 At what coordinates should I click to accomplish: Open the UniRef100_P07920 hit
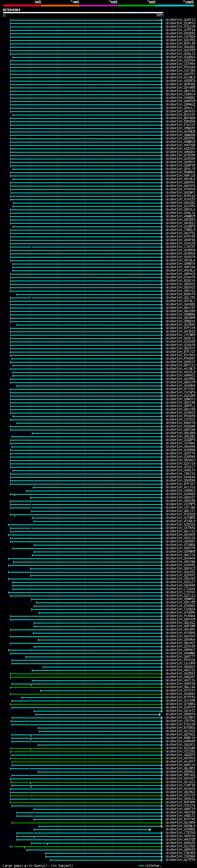pyautogui.click(x=180, y=355)
